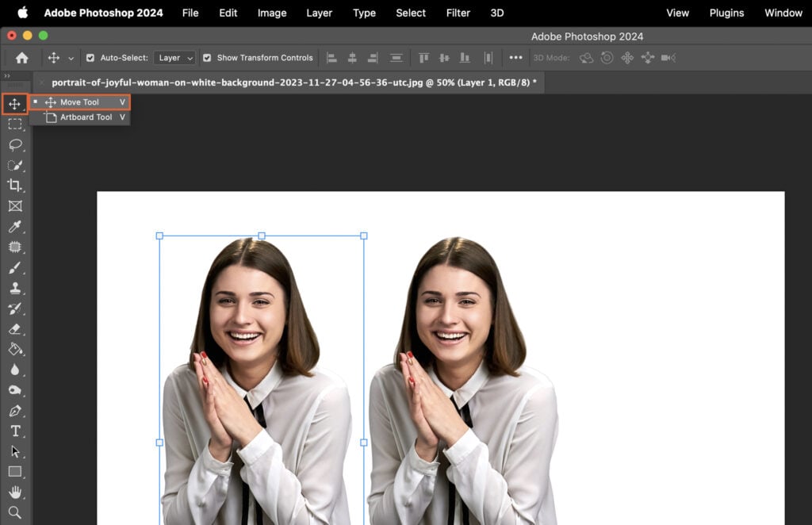Select the Zoom tool
Viewport: 812px width, 525px height.
tap(15, 512)
